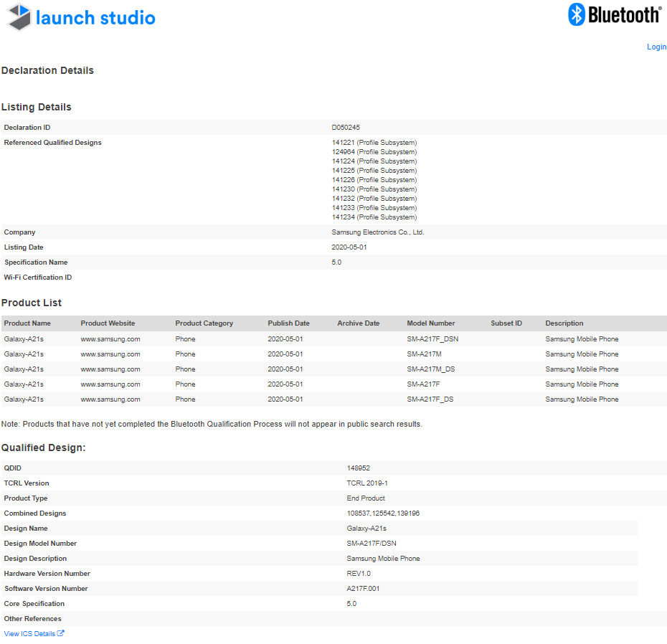Click the Bluetooth rune logo icon
Screen dimensions: 667x644
577,14
